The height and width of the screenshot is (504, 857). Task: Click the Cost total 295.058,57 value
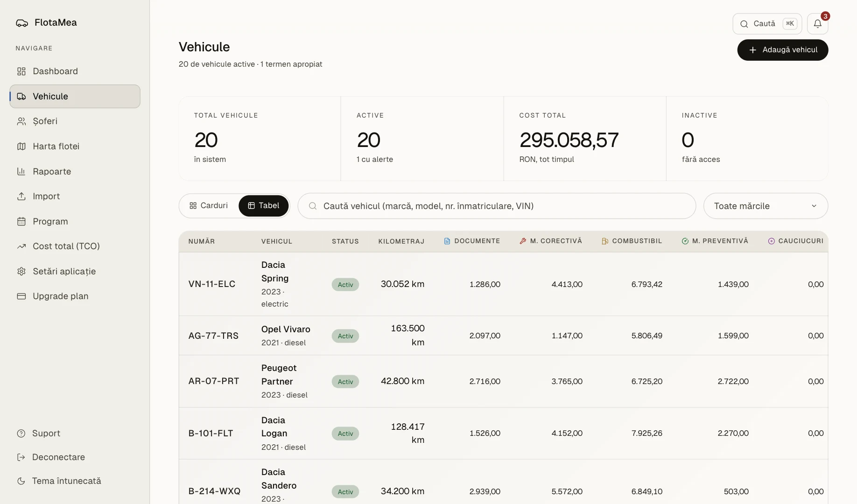(569, 140)
